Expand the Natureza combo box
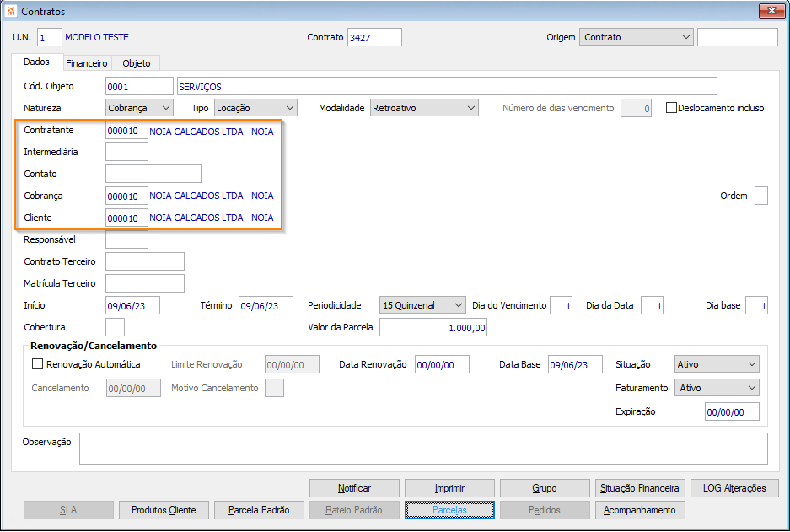Image resolution: width=790 pixels, height=532 pixels. [x=140, y=108]
